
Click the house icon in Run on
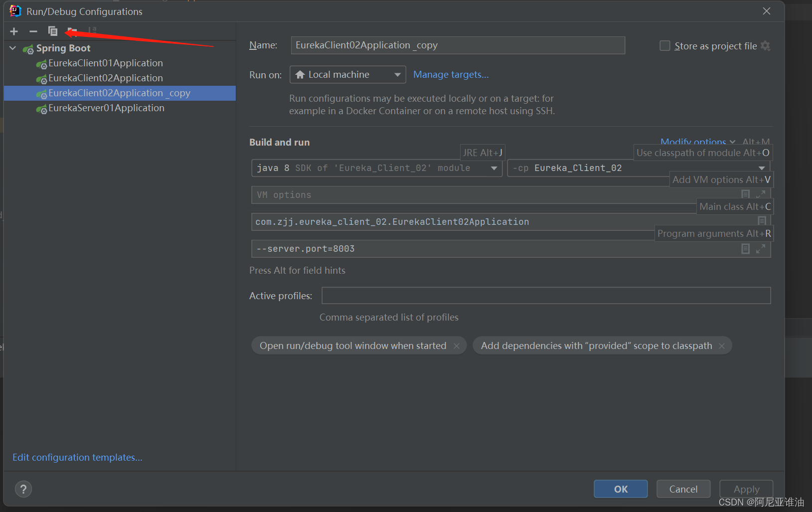point(300,75)
